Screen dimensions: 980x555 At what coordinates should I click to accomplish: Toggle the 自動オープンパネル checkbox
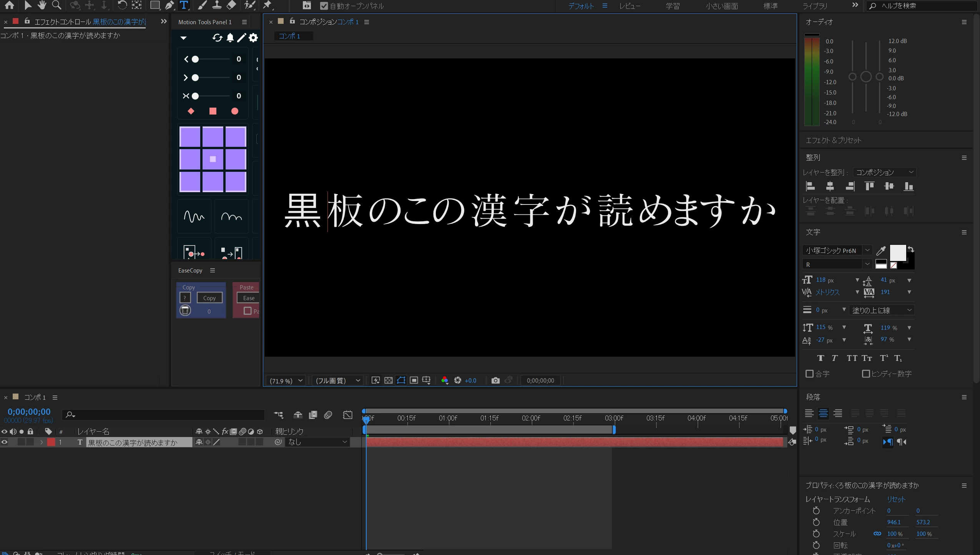tap(324, 6)
